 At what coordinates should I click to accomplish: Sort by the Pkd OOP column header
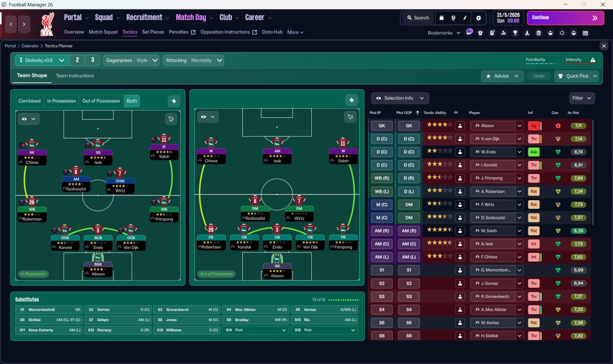click(x=404, y=113)
